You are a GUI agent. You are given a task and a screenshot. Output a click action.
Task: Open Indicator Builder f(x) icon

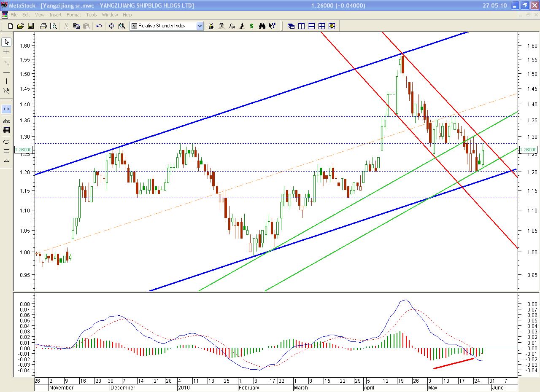point(232,26)
